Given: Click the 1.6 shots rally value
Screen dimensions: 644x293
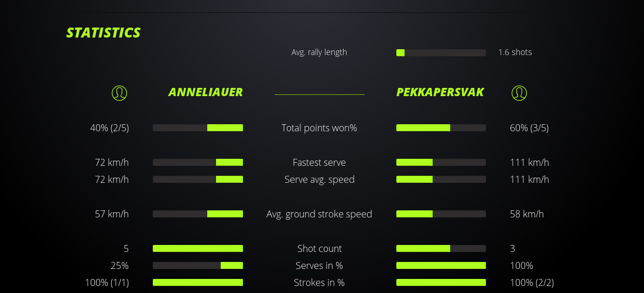Looking at the screenshot, I should [x=515, y=52].
